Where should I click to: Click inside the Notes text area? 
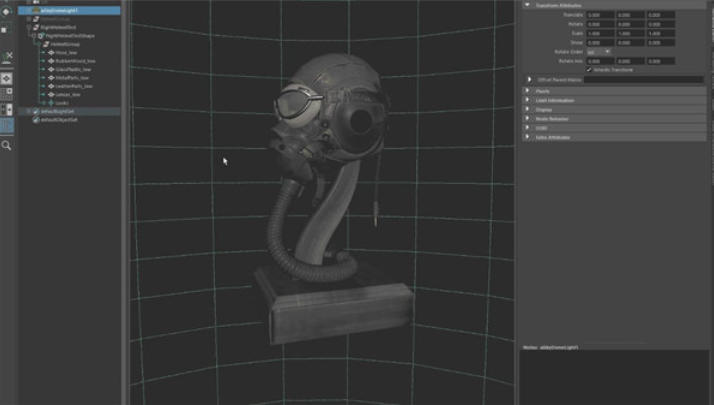pos(615,377)
